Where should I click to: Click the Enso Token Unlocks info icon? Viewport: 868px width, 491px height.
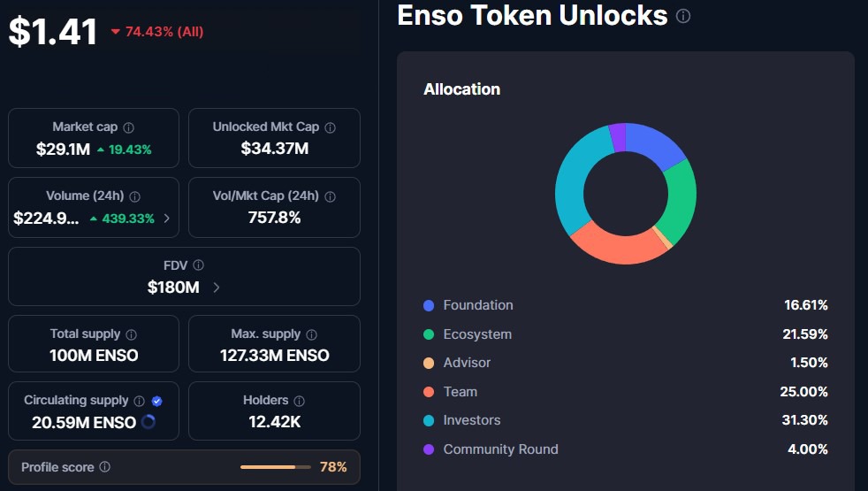pos(683,16)
